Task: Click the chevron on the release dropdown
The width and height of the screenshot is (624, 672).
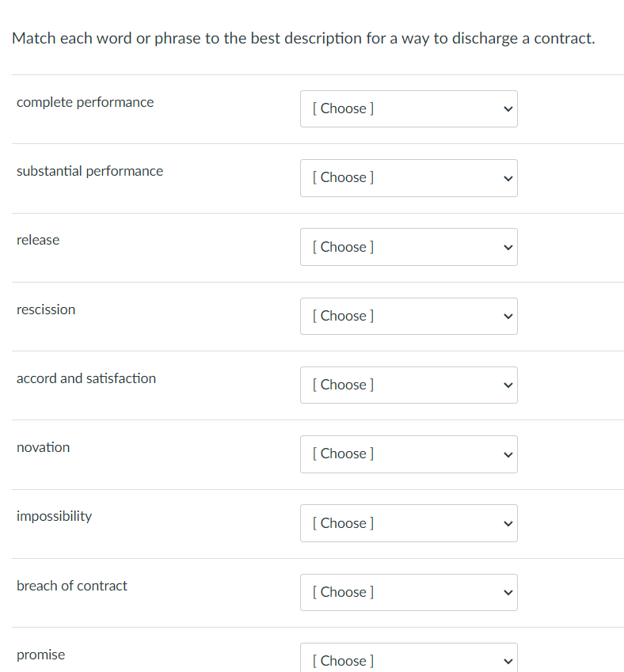Action: coord(506,247)
